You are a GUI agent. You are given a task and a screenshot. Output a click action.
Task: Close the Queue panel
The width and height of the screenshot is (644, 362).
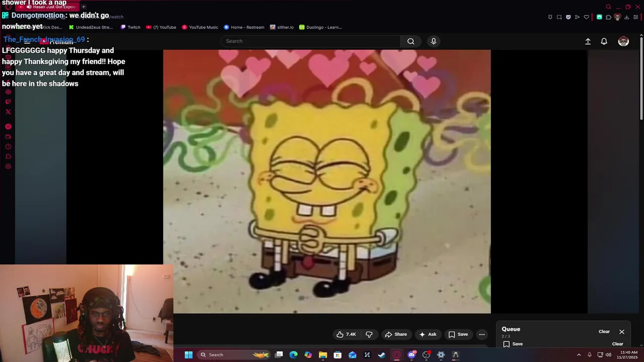coord(622,332)
